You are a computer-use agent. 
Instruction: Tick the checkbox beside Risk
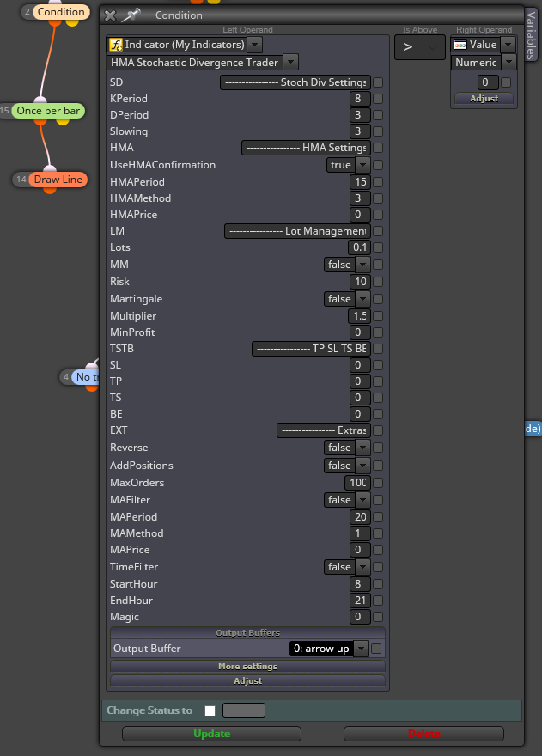[x=378, y=282]
